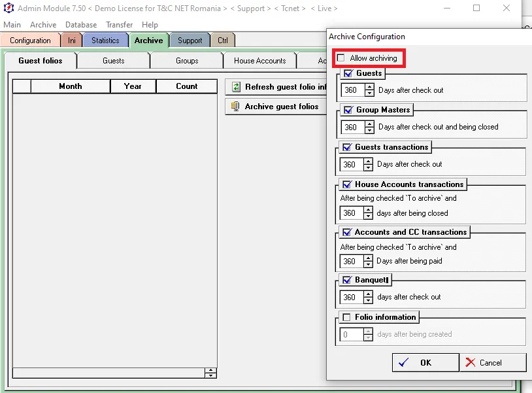The height and width of the screenshot is (393, 532).
Task: Toggle the Guests transactions checkbox
Action: tap(347, 147)
